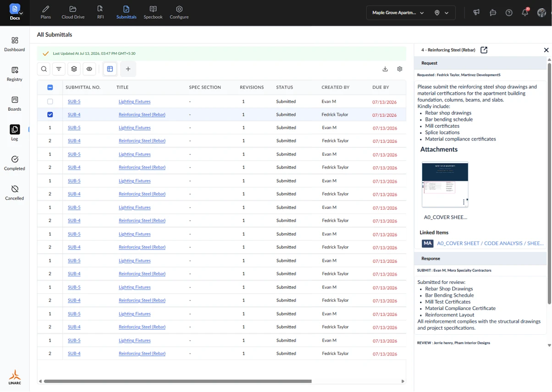Click the All Submittals page heading

coord(55,35)
